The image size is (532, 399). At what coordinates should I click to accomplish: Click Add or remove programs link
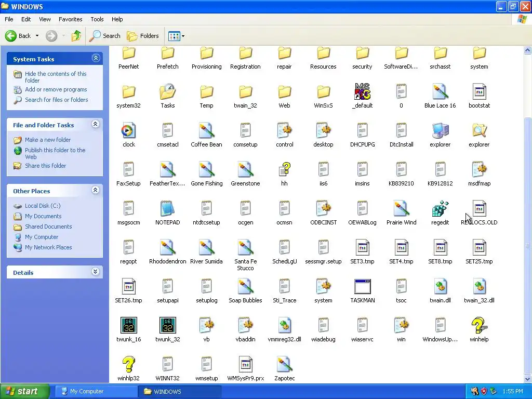(56, 89)
